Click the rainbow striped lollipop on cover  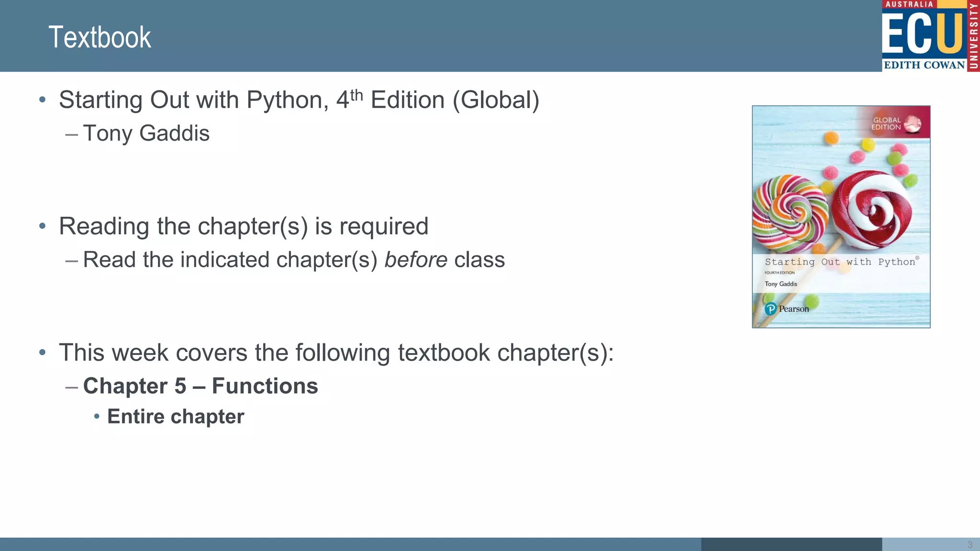tap(790, 214)
